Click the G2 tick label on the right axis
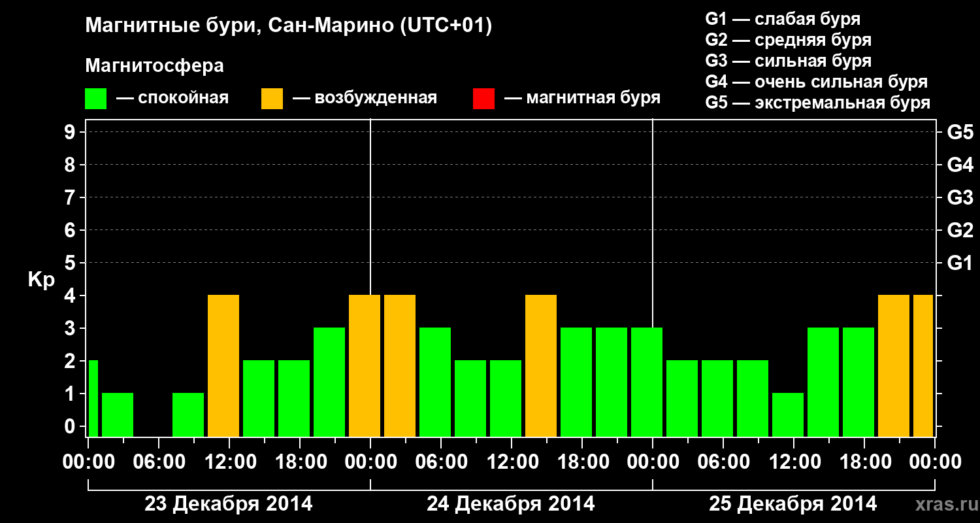Image resolution: width=980 pixels, height=523 pixels. pos(960,230)
